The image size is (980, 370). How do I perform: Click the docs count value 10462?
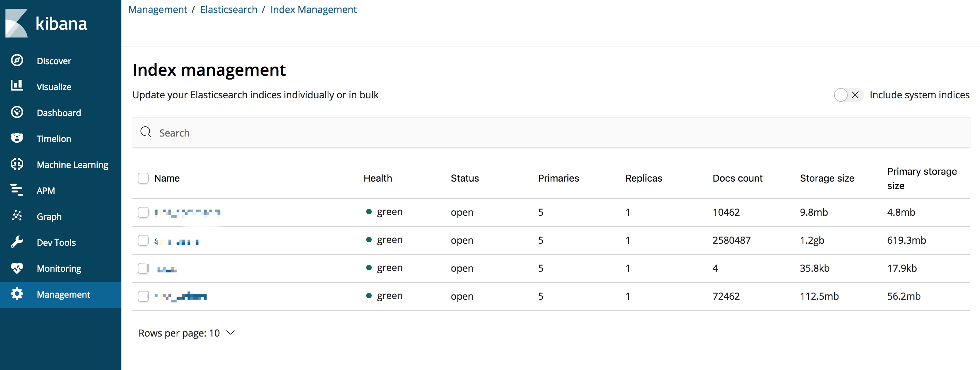726,212
